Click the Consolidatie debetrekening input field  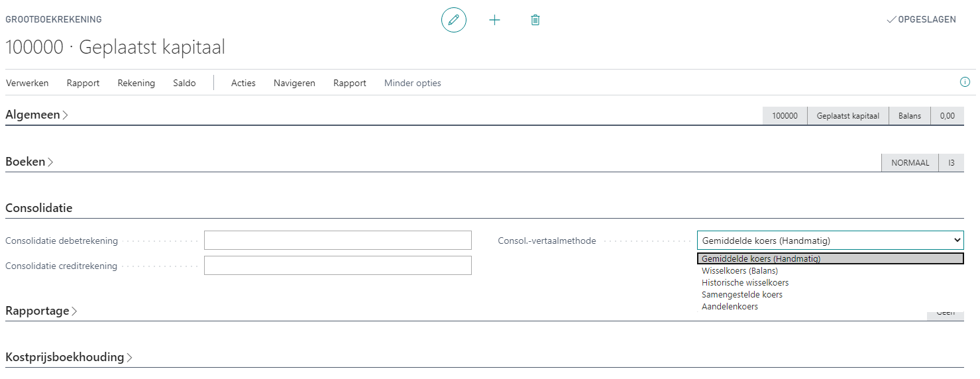337,241
